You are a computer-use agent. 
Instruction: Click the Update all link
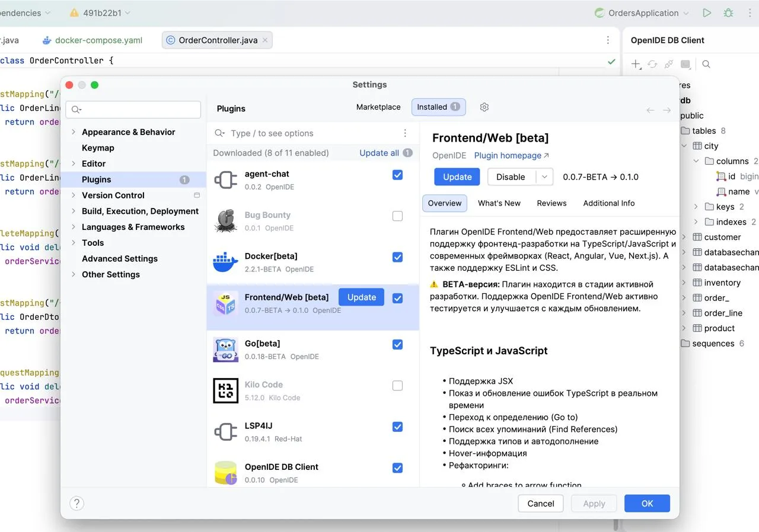pos(379,153)
